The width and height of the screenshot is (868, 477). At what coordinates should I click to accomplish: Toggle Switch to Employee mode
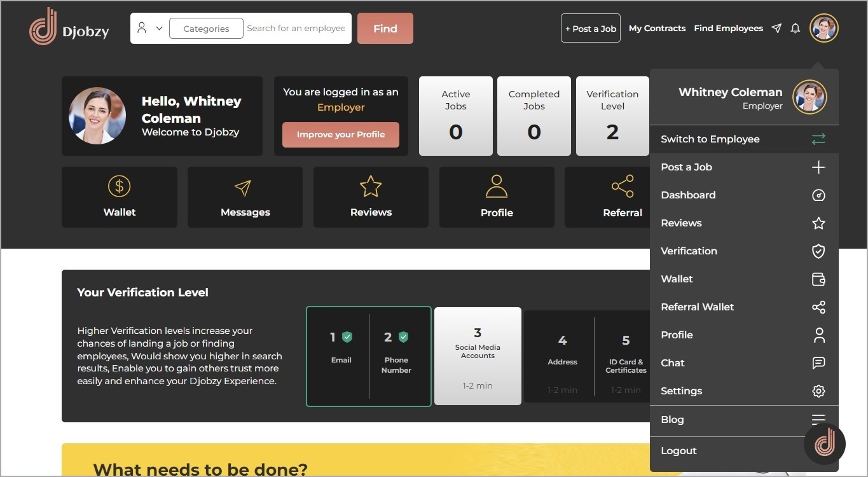point(743,139)
